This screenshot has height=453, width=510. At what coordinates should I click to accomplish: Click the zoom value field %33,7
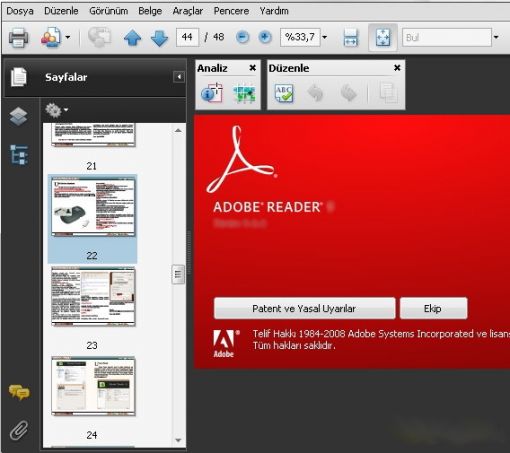300,37
